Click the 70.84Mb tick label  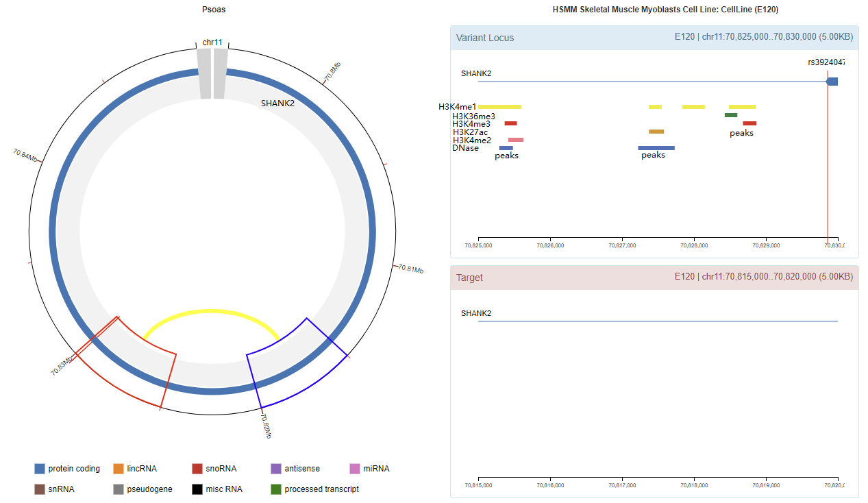click(x=26, y=155)
